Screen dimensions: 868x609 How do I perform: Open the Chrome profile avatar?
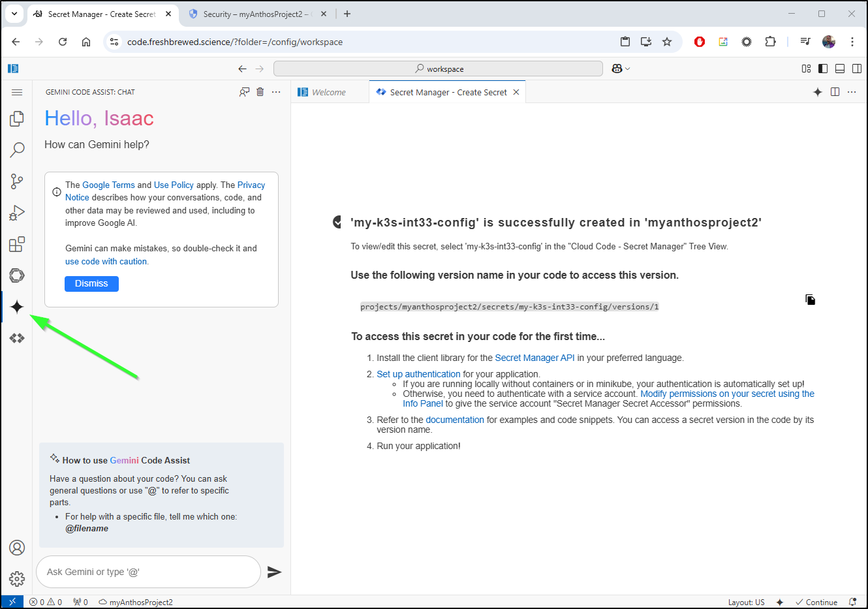click(x=829, y=42)
